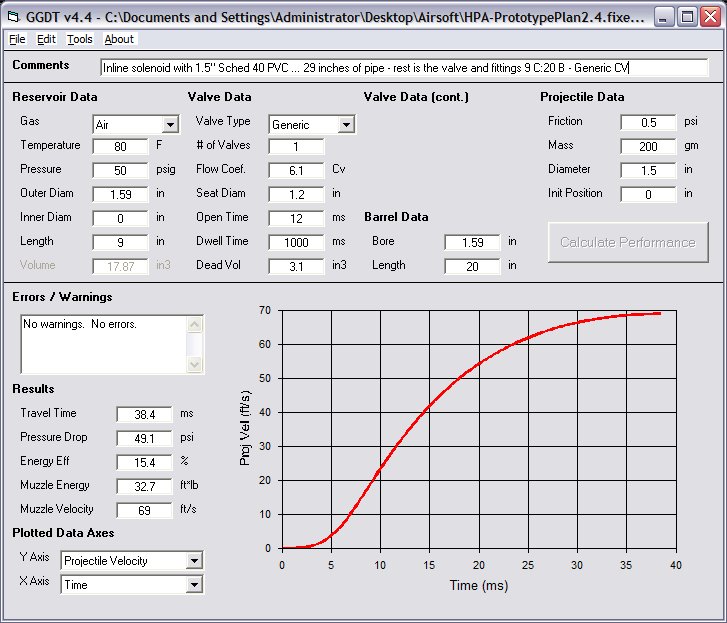This screenshot has height=623, width=727.
Task: Click the Barrel Length input field
Action: 472,266
